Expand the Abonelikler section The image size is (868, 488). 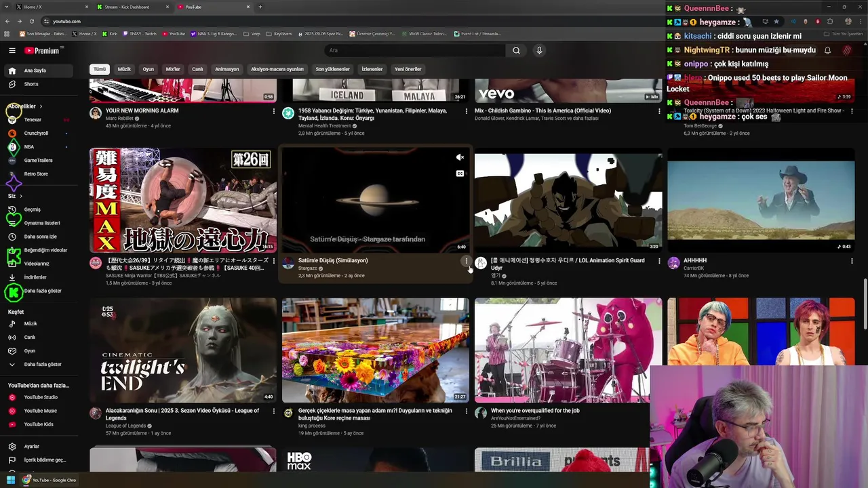(25, 106)
